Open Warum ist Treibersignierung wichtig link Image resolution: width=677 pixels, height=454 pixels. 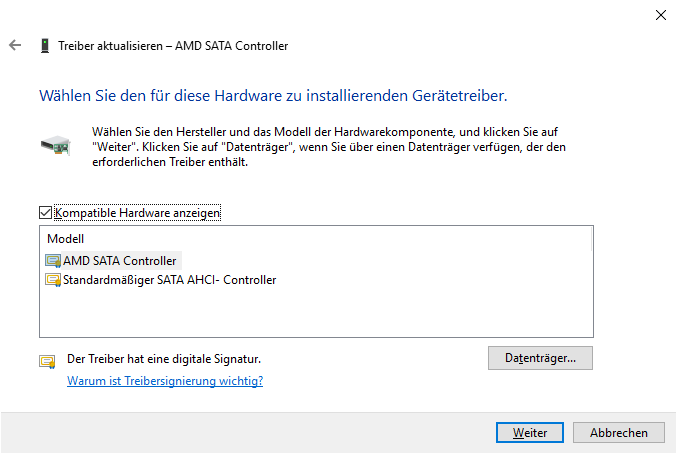coord(165,381)
